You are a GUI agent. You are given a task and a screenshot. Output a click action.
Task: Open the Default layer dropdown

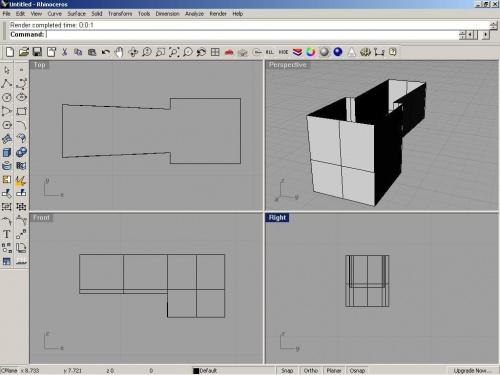(233, 371)
